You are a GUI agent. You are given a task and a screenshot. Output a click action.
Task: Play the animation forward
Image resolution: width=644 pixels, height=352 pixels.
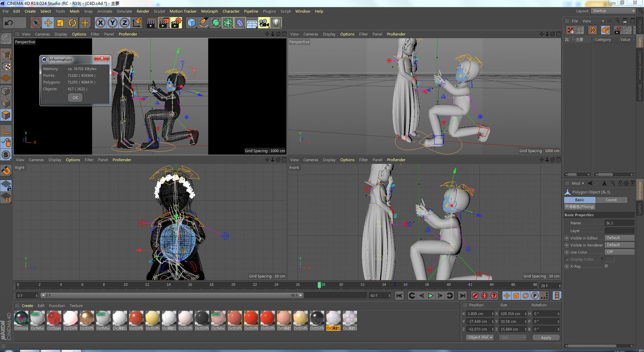pos(431,296)
